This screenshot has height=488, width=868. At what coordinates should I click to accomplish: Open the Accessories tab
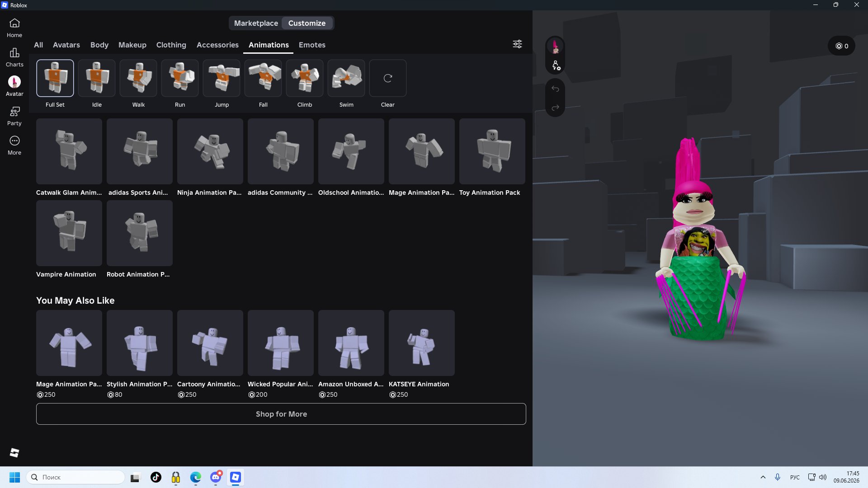click(x=217, y=45)
